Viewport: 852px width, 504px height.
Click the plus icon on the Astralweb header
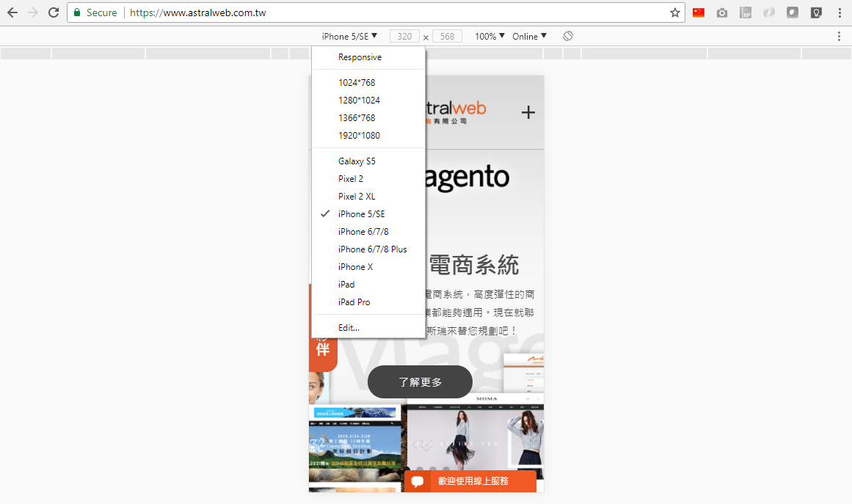(528, 112)
